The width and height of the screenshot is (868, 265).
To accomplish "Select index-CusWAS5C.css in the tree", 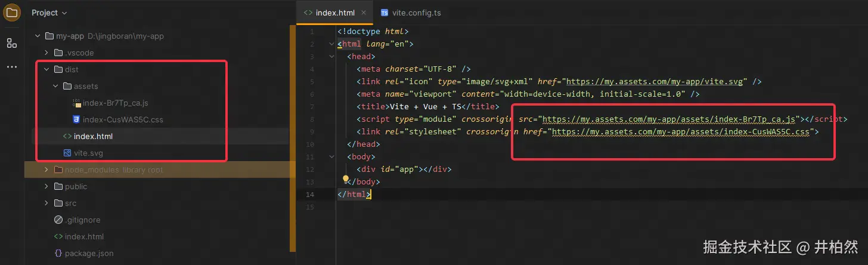I will click(x=123, y=119).
